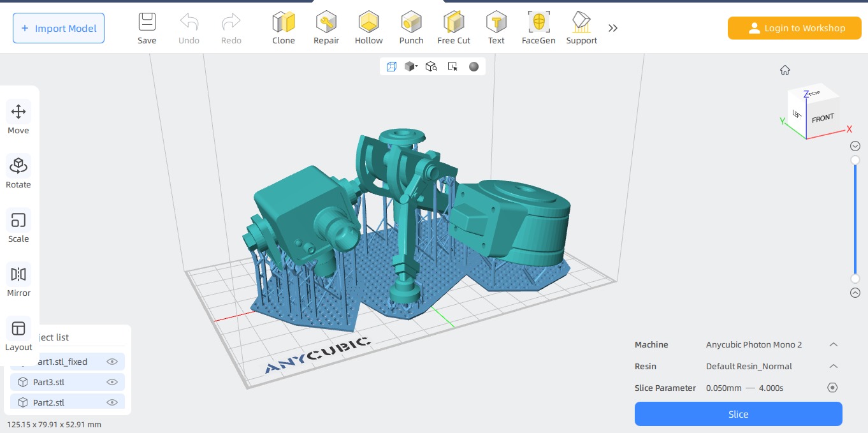Viewport: 868px width, 433px height.
Task: Click the LEFT face of view cube
Action: coord(797,114)
